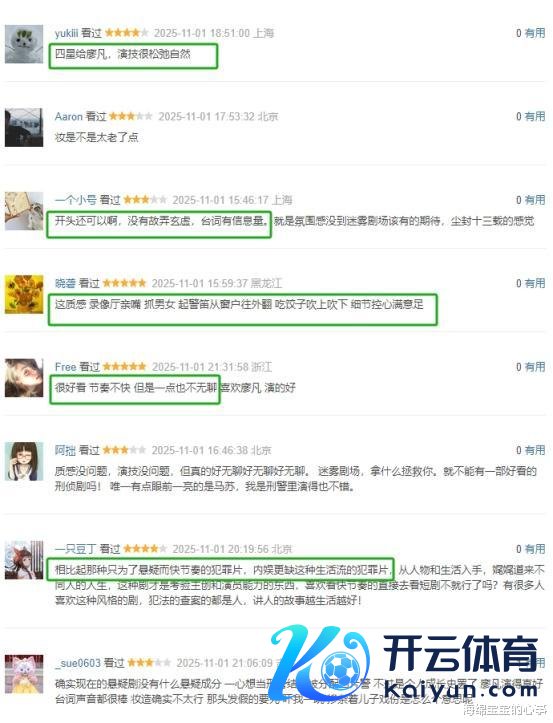Open 一个小号's avatar picture
This screenshot has width=553, height=723.
[24, 211]
